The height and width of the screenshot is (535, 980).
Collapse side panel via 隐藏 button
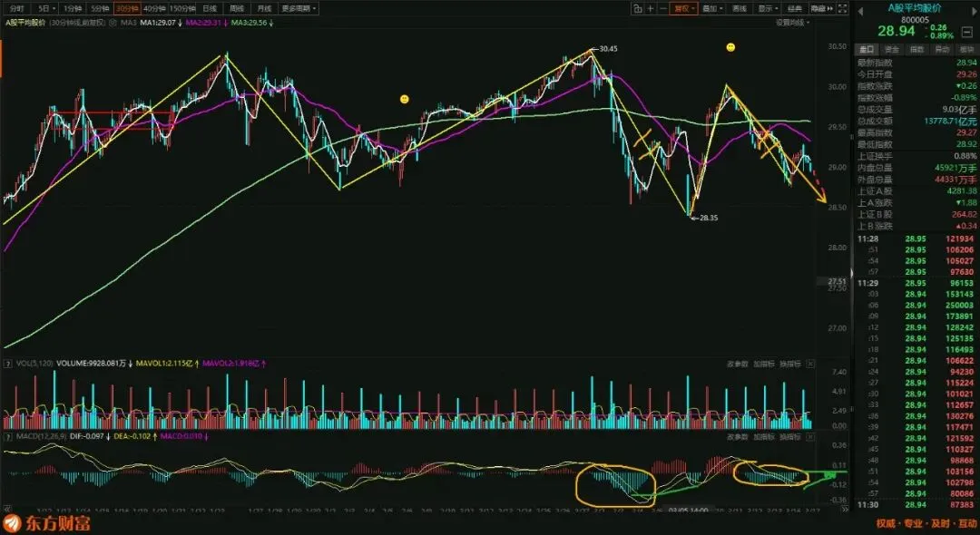coord(821,9)
